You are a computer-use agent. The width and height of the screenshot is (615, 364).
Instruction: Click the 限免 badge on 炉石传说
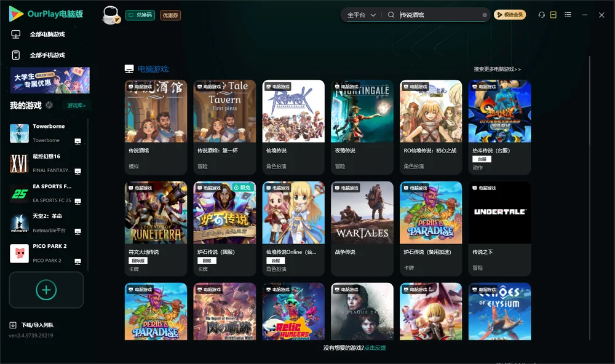point(242,188)
